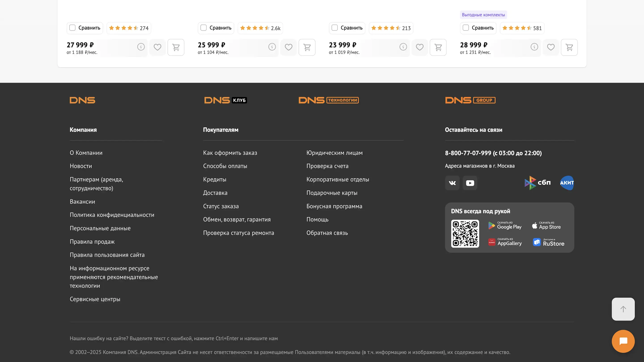Image resolution: width=644 pixels, height=362 pixels.
Task: Click the orange chat support bubble
Action: (x=623, y=341)
